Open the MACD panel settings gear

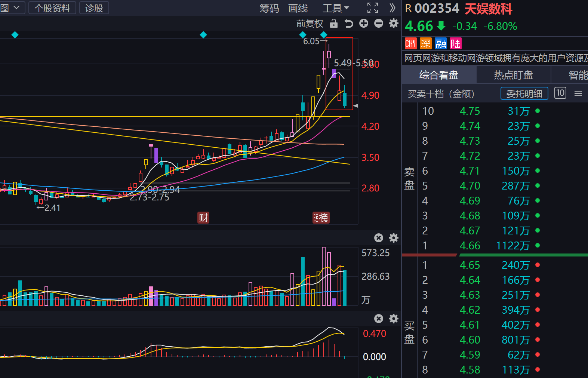coord(394,319)
